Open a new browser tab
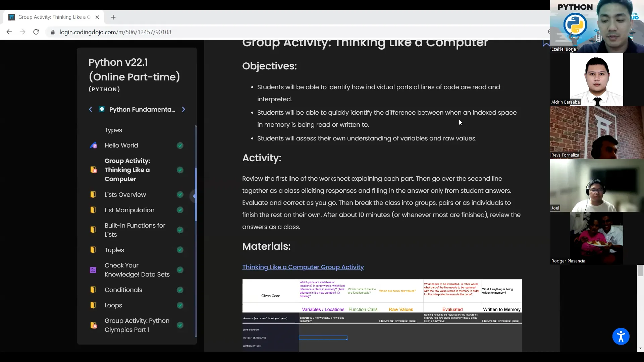This screenshot has height=362, width=644. click(x=113, y=17)
